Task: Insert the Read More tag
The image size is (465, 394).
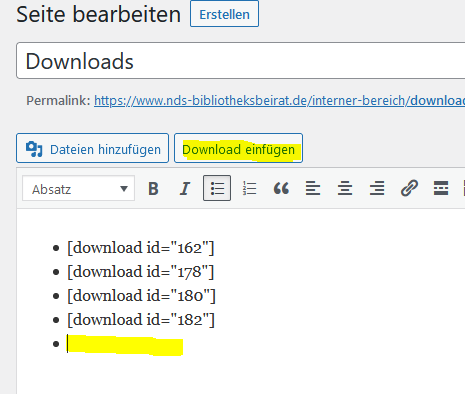Action: (441, 189)
